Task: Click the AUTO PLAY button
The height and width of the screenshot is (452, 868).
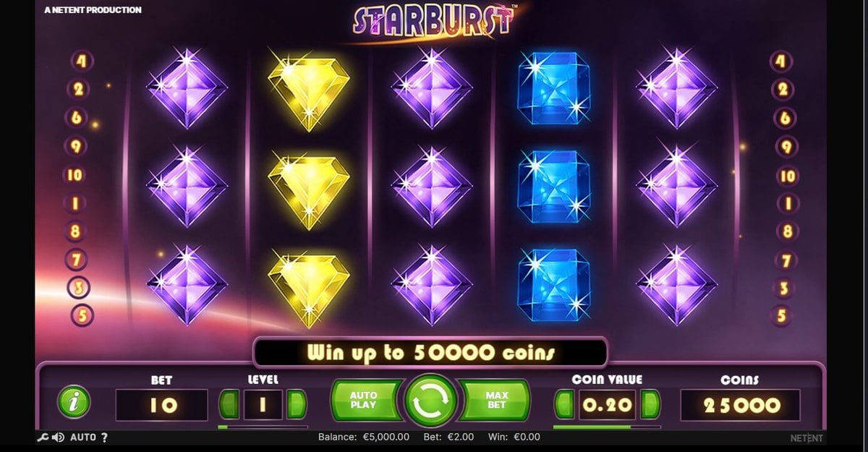Action: click(x=364, y=400)
